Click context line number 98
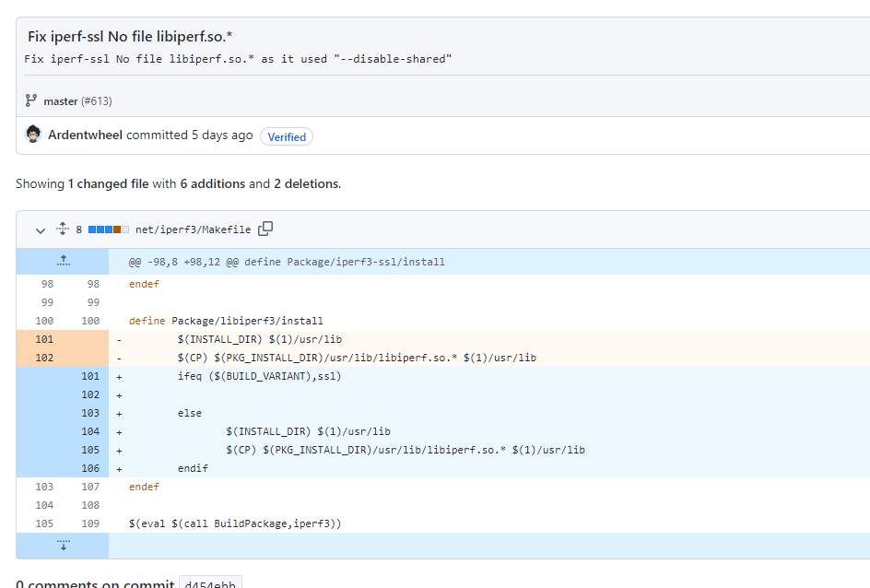 46,283
